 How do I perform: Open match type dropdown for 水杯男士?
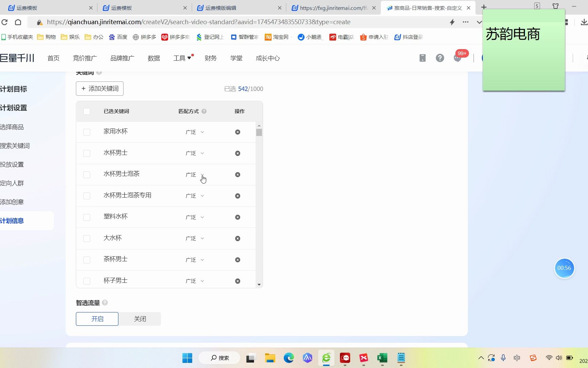tap(195, 153)
